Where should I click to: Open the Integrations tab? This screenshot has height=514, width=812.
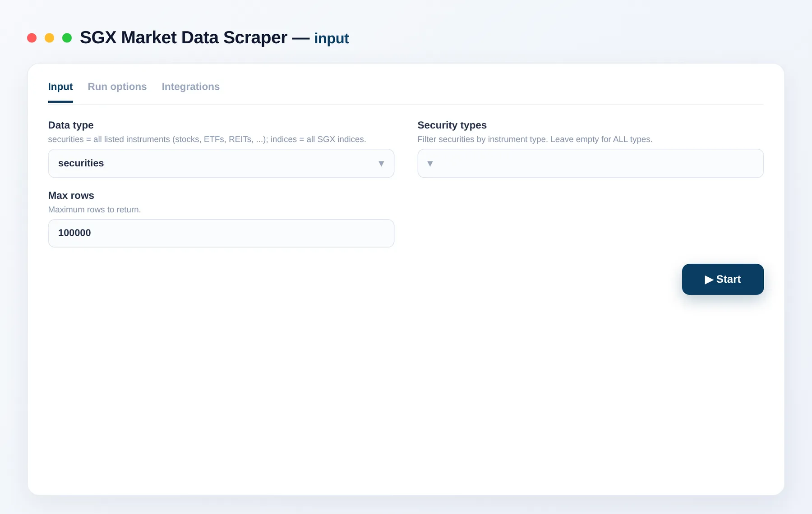tap(191, 87)
